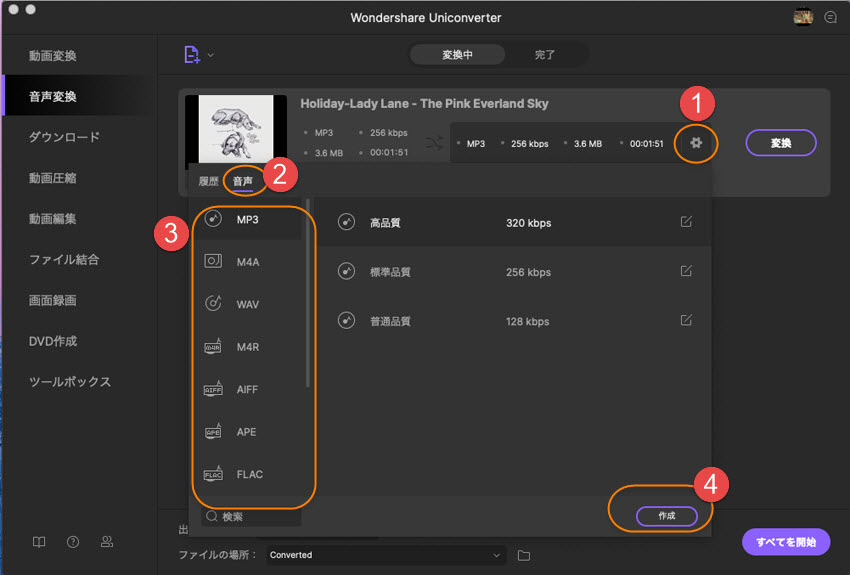Switch to the 変換中 tab

[458, 55]
